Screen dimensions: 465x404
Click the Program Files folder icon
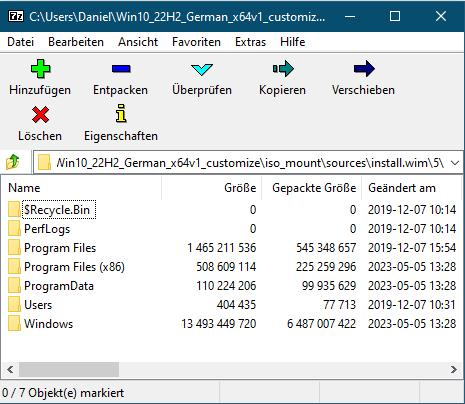(14, 248)
